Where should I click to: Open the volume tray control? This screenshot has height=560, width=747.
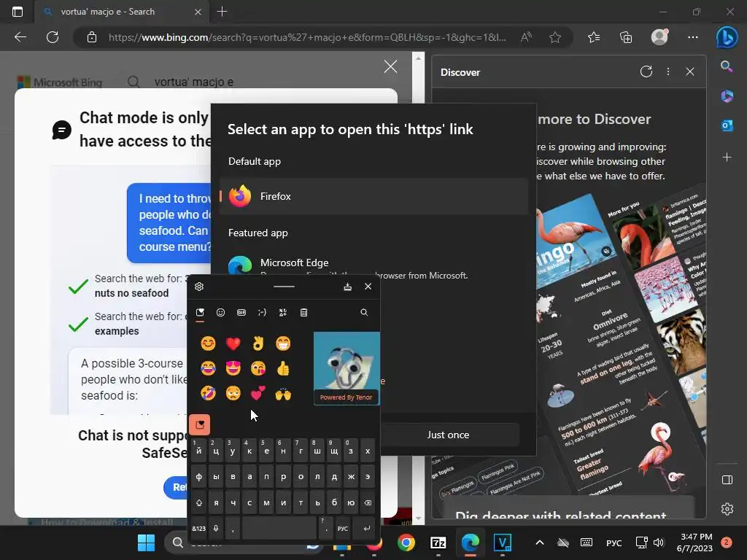pyautogui.click(x=659, y=542)
